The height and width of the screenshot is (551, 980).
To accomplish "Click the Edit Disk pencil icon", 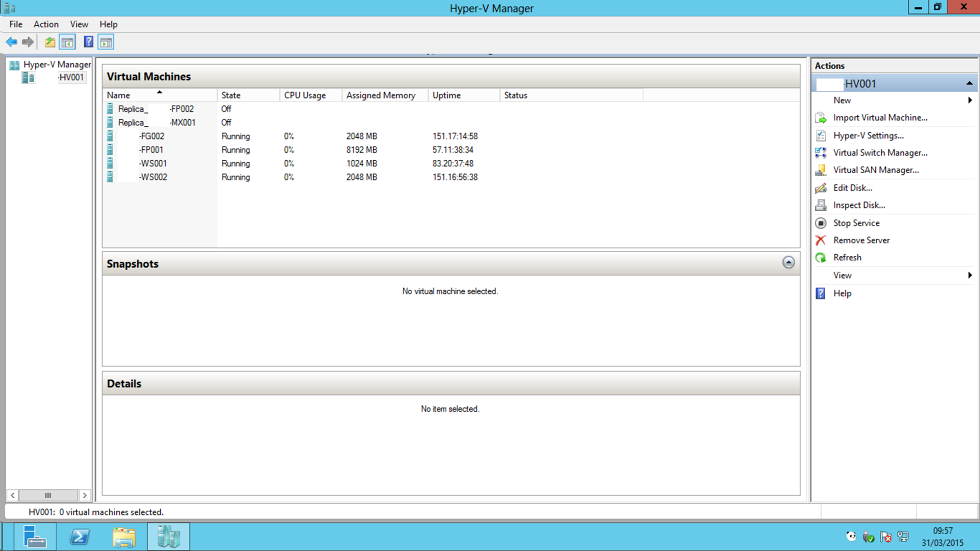I will tap(821, 188).
